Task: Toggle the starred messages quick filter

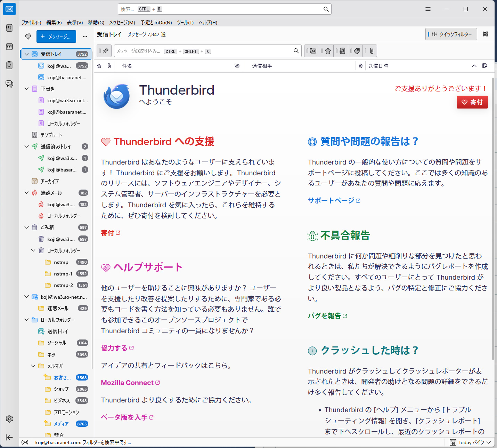Action: pos(327,51)
